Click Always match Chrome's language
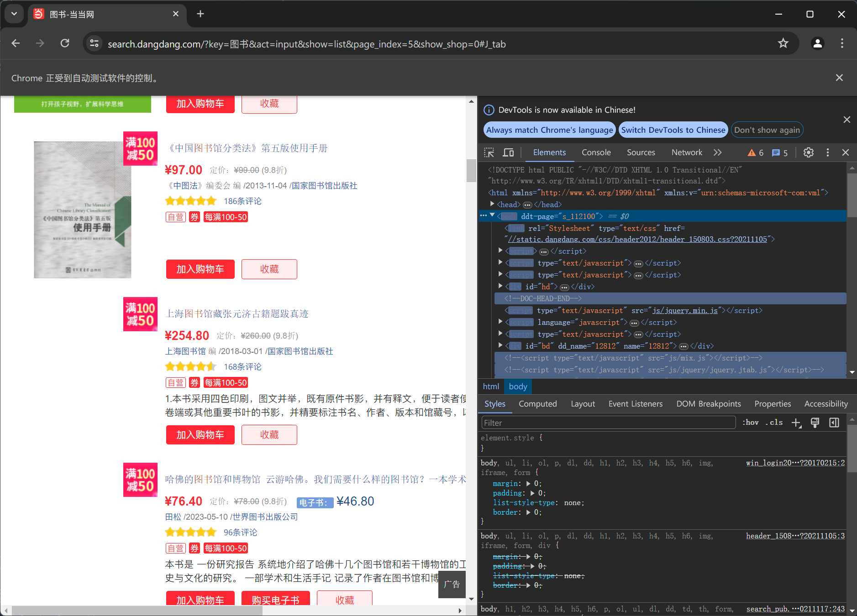 (549, 130)
